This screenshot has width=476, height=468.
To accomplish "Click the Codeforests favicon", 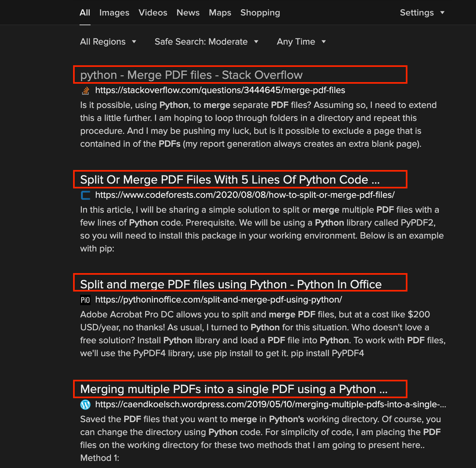I will coord(85,195).
